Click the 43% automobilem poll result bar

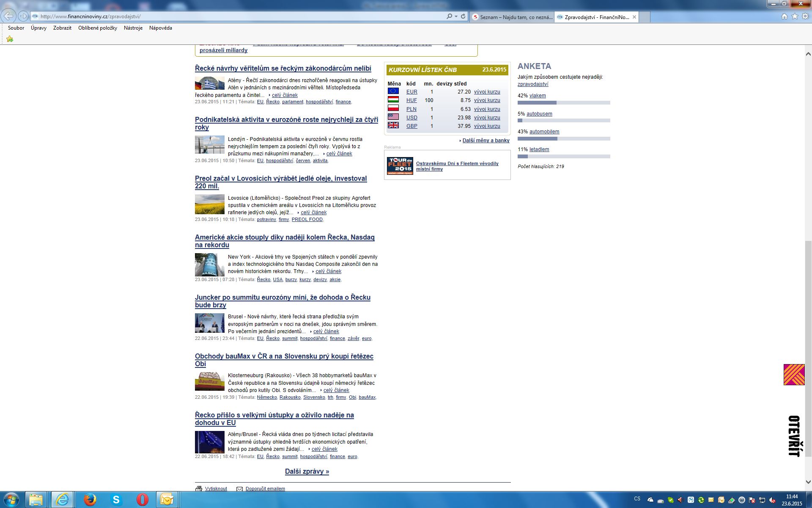pyautogui.click(x=564, y=139)
